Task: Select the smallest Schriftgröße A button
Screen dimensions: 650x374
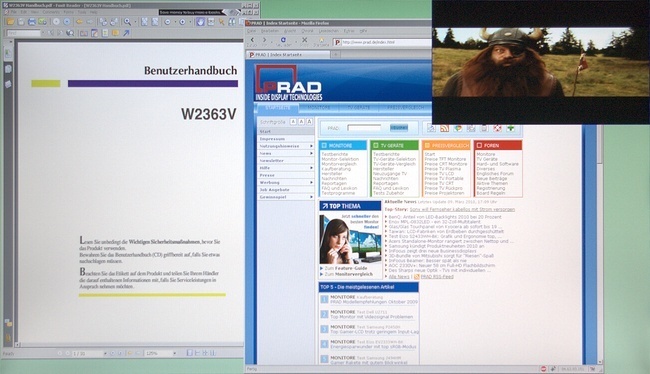Action: 293,121
